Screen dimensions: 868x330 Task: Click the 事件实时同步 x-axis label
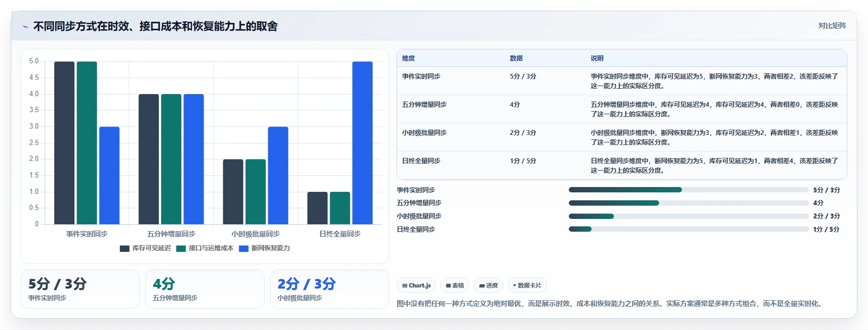point(87,234)
